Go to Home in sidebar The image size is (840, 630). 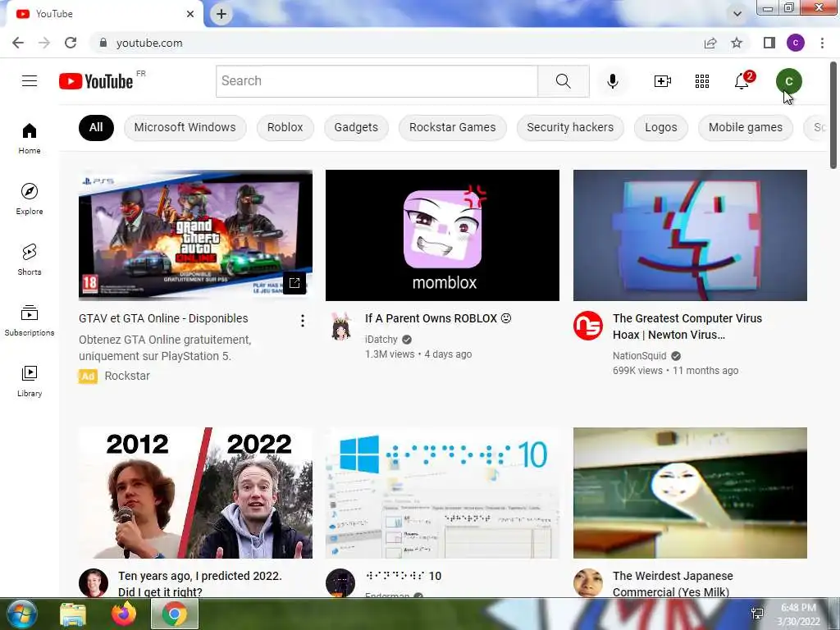pyautogui.click(x=30, y=138)
